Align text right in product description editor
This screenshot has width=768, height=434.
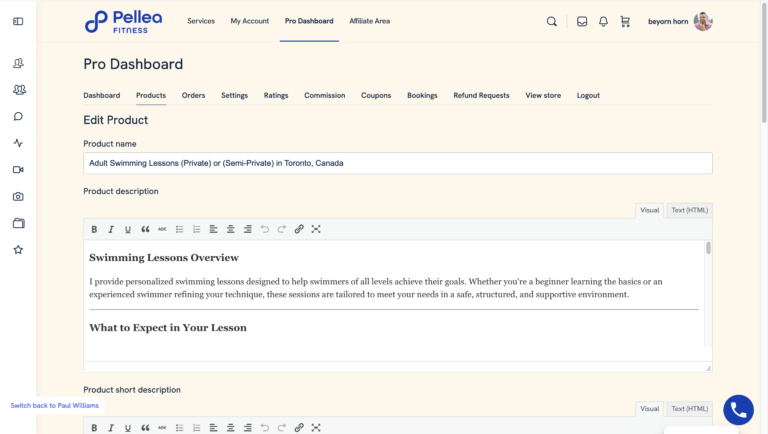point(247,229)
